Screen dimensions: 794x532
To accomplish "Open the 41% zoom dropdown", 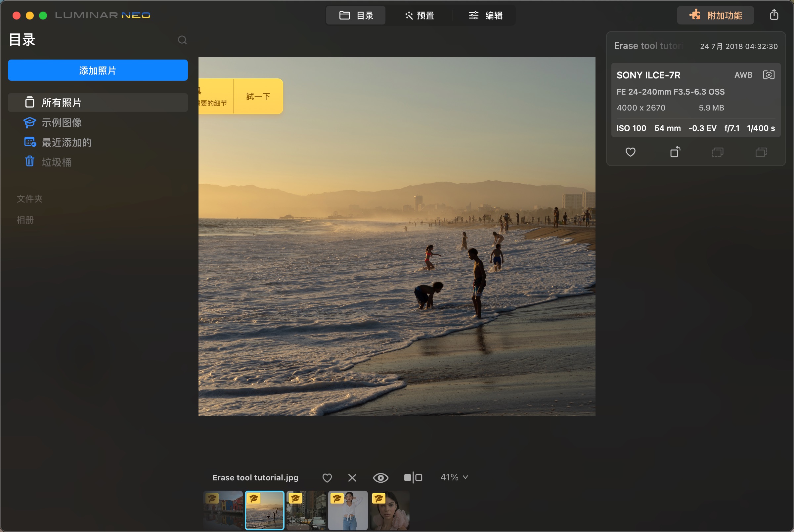I will click(x=454, y=477).
